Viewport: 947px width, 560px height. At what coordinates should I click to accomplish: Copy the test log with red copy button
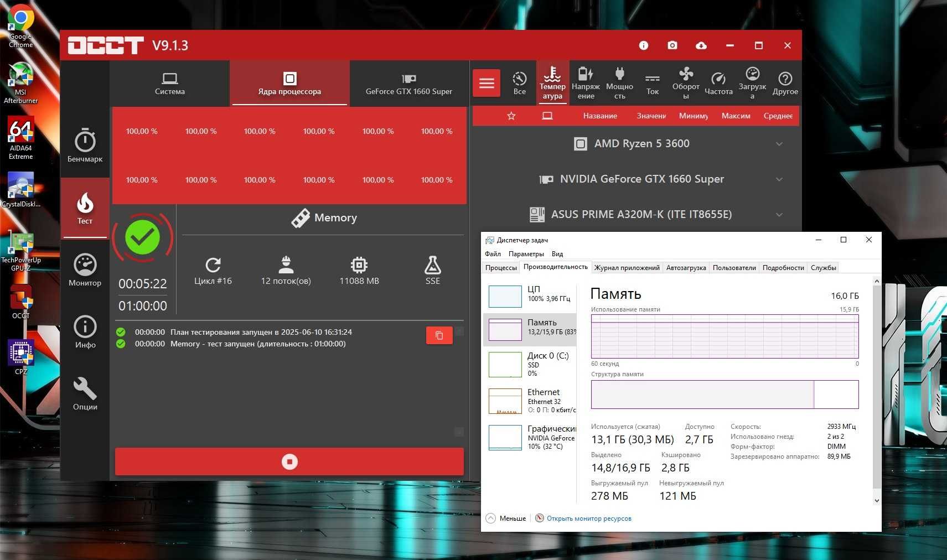(439, 335)
